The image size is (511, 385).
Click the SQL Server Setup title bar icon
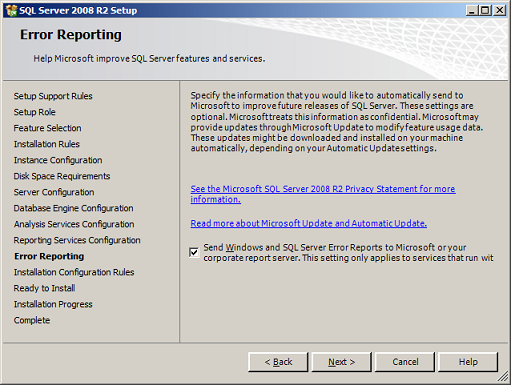pos(11,10)
